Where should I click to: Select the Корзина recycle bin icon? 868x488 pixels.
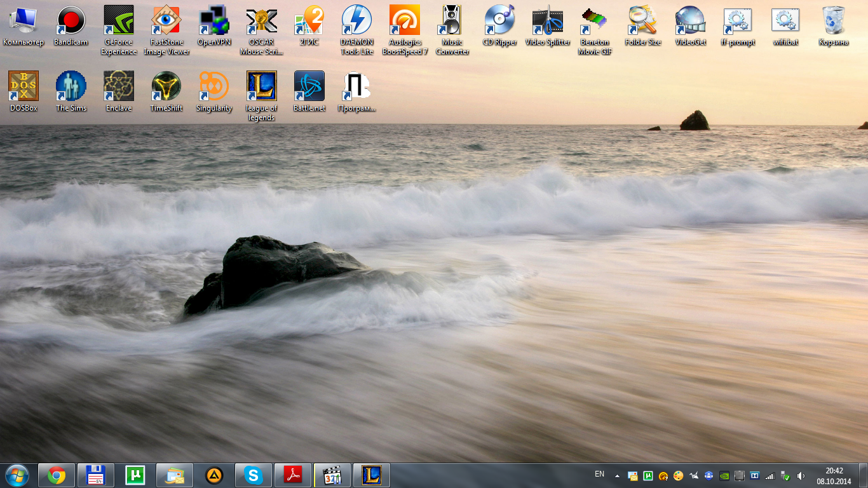(833, 21)
